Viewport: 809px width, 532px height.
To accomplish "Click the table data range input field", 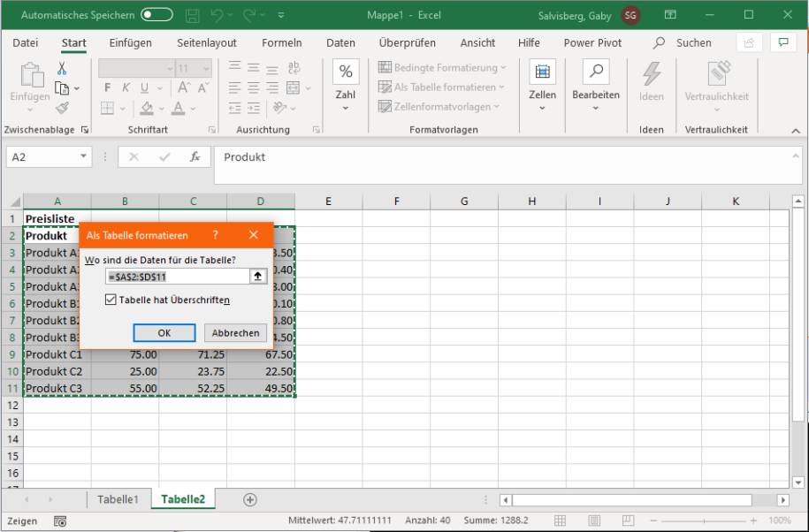I will click(x=175, y=277).
